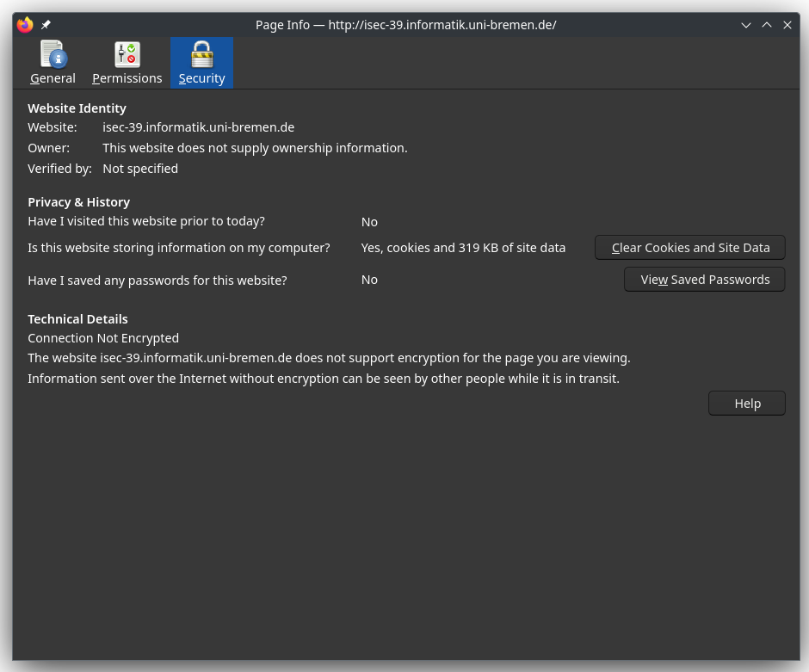Maximize the Page Info window
Image resolution: width=809 pixels, height=672 pixels.
click(767, 25)
